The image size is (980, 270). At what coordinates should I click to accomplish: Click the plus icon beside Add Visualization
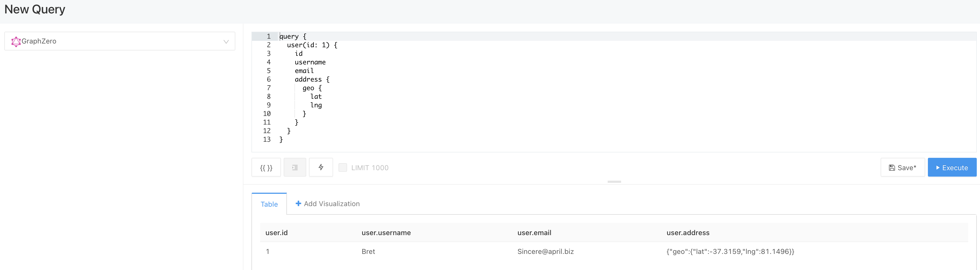click(298, 204)
